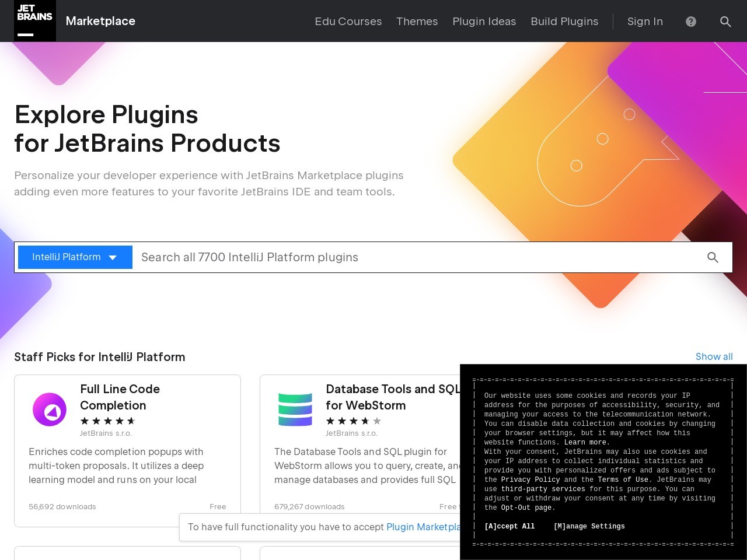This screenshot has height=560, width=747.
Task: Click the Explore Plugins headline
Action: (147, 129)
